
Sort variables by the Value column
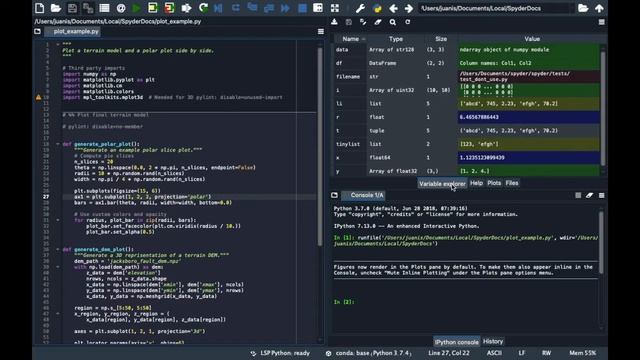(532, 39)
